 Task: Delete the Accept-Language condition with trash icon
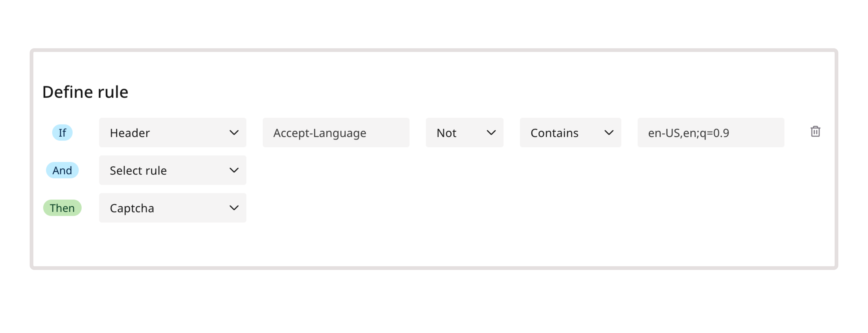pyautogui.click(x=815, y=131)
